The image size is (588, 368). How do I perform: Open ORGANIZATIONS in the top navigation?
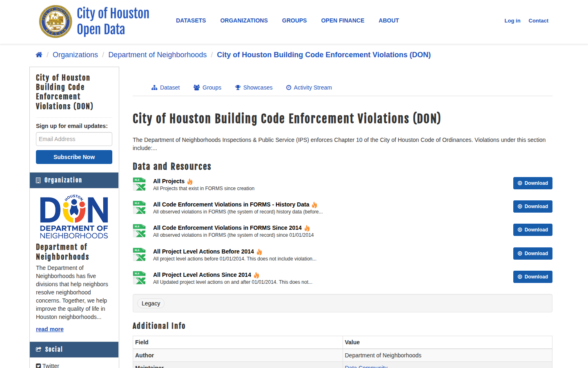[244, 20]
